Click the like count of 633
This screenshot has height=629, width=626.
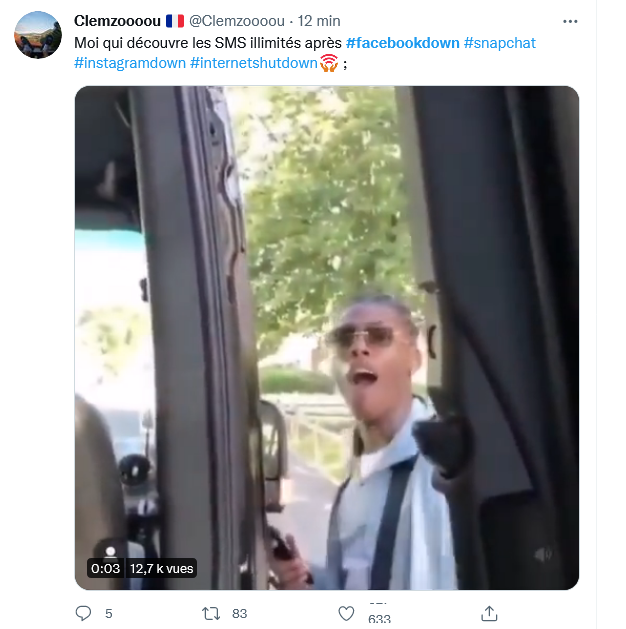coord(379,619)
